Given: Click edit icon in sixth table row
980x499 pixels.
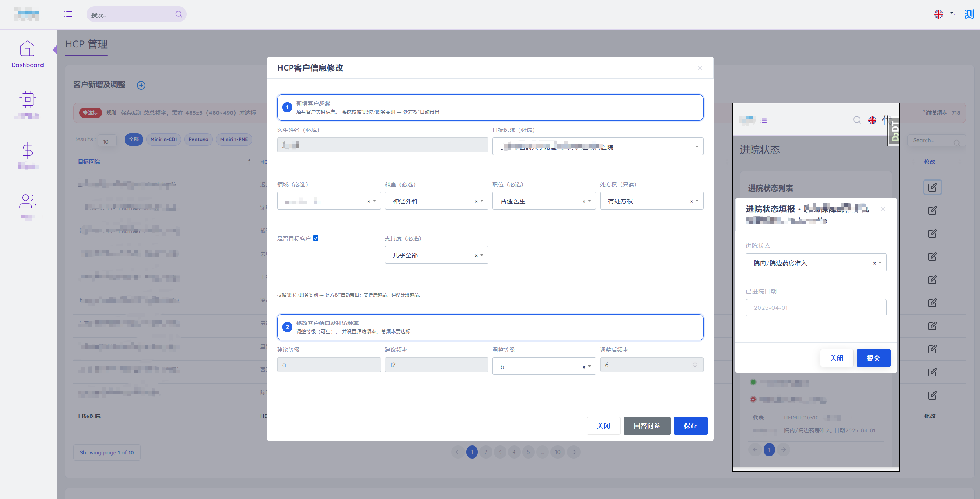Looking at the screenshot, I should (933, 303).
